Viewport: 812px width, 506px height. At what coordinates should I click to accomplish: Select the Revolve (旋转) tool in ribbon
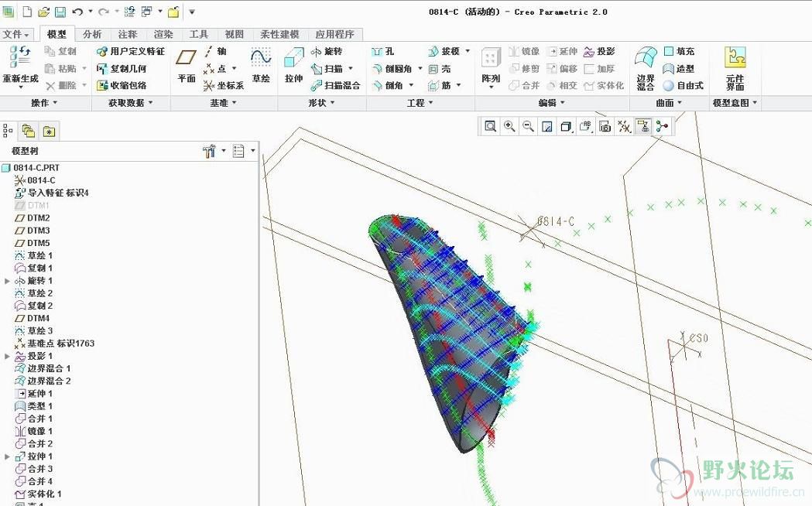tap(327, 51)
